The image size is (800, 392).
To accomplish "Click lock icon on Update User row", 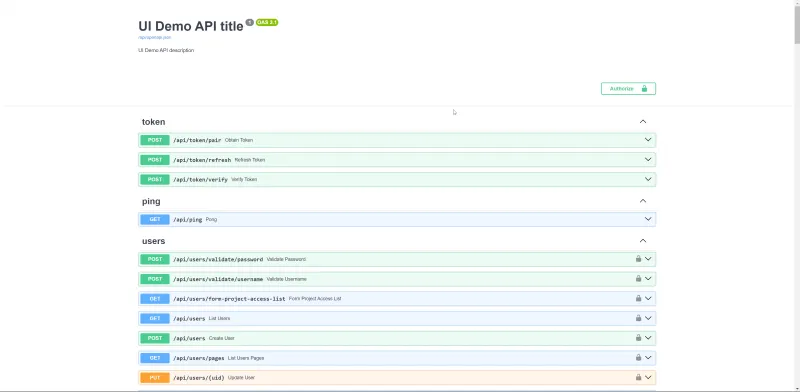I will (638, 378).
